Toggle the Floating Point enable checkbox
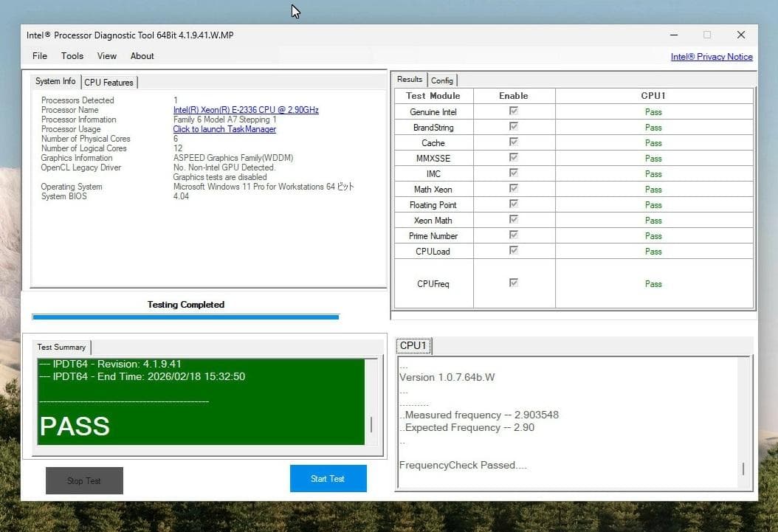Image resolution: width=778 pixels, height=532 pixels. [514, 204]
